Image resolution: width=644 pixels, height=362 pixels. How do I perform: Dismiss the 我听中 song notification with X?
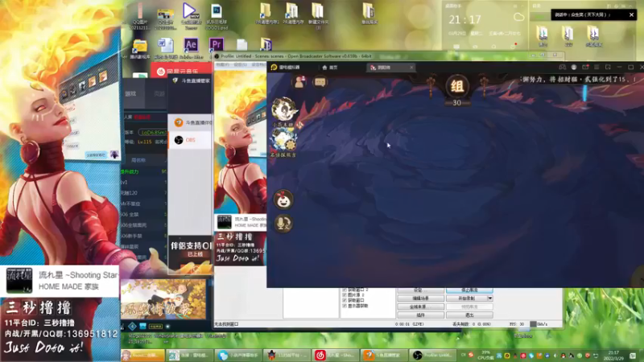click(x=631, y=14)
